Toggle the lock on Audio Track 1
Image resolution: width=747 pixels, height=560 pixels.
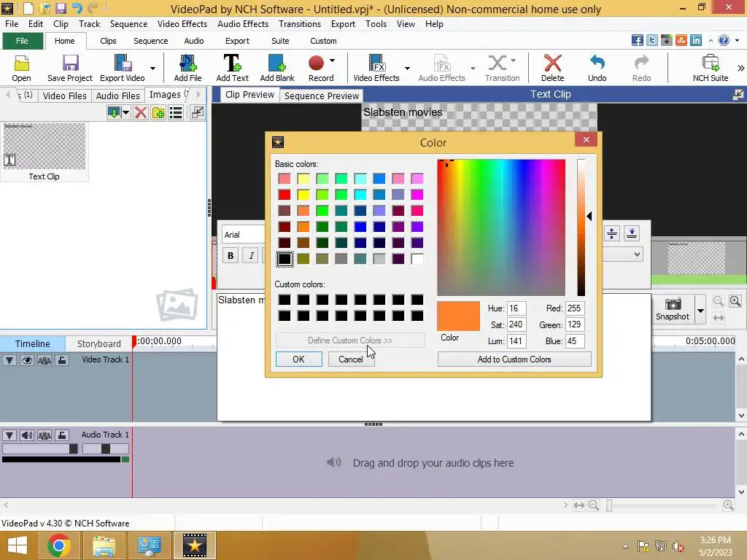tap(62, 435)
